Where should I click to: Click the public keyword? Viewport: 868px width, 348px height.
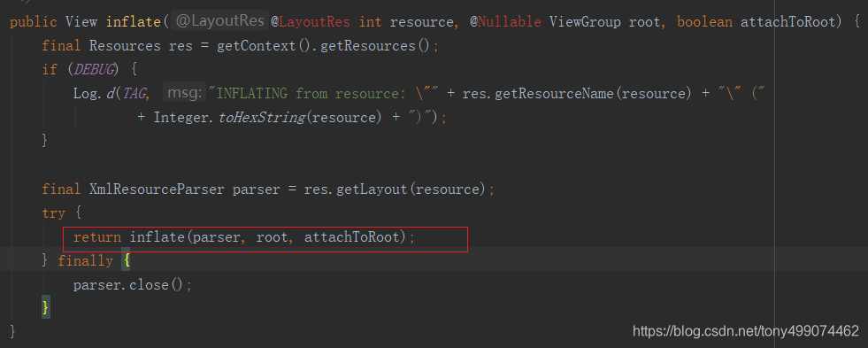click(34, 21)
